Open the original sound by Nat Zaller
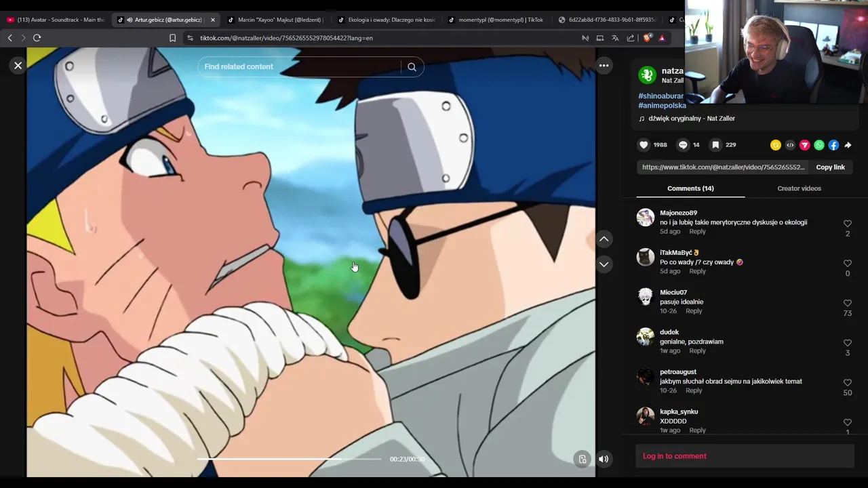868x488 pixels. tap(691, 119)
